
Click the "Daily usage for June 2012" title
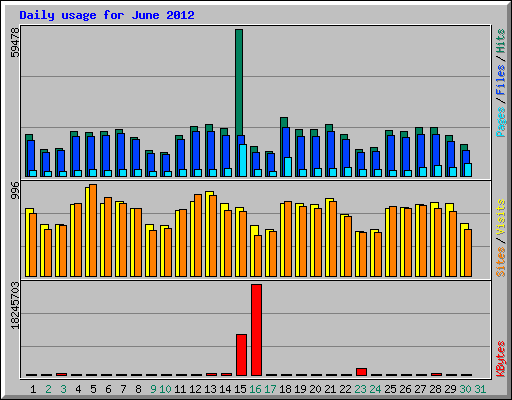[107, 15]
